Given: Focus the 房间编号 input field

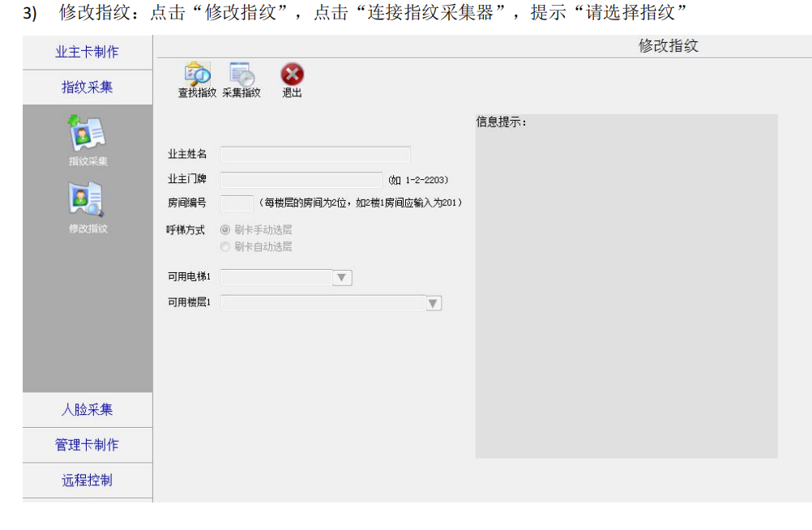Looking at the screenshot, I should [x=237, y=203].
